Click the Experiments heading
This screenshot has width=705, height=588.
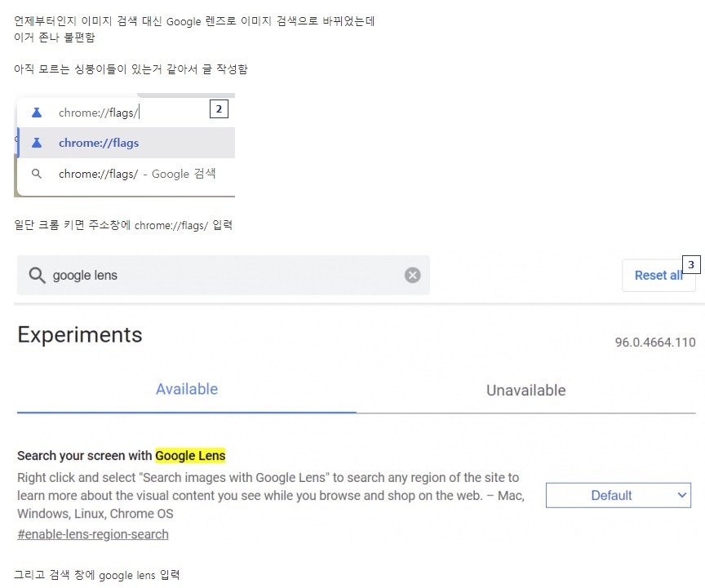[x=80, y=335]
